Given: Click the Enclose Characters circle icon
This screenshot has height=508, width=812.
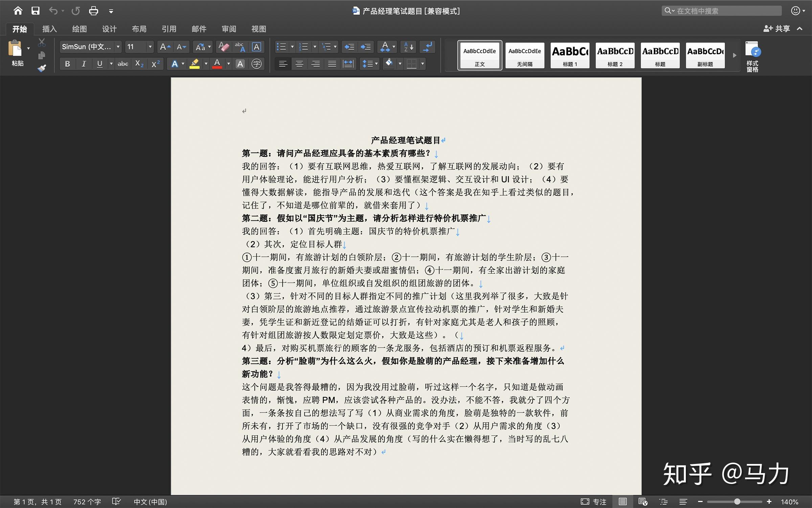Looking at the screenshot, I should point(257,64).
